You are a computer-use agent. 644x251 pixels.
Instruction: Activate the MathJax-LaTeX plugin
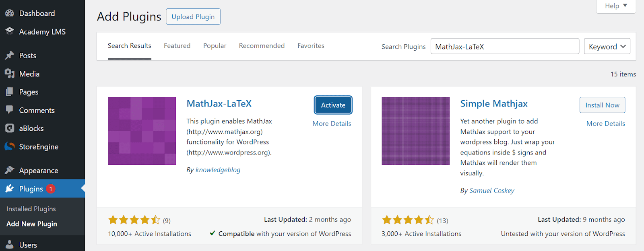pyautogui.click(x=333, y=105)
